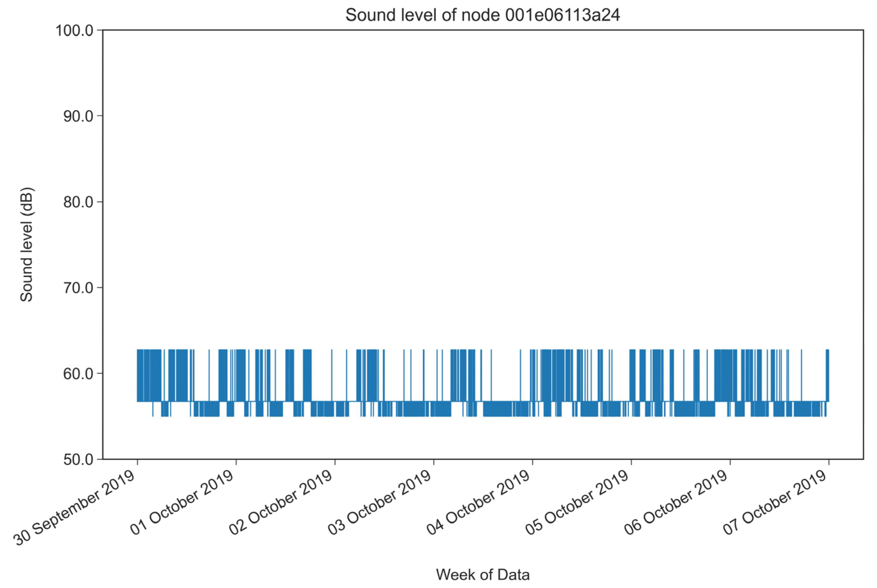Click the 100.0 y-axis label
The width and height of the screenshot is (877, 588).
click(x=74, y=30)
